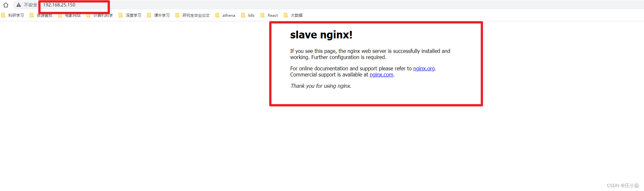Open the 大数据 bookmark folder
The width and height of the screenshot is (644, 191).
(293, 15)
